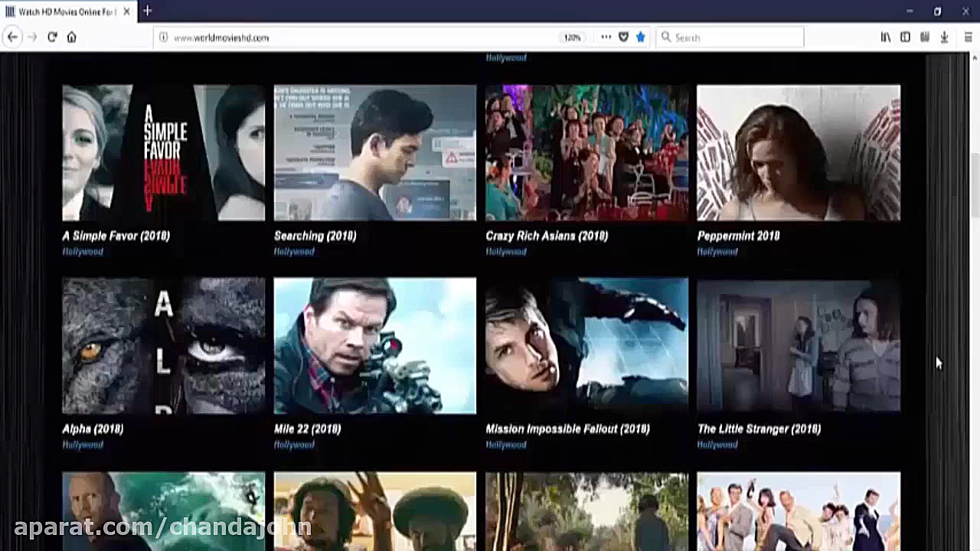Image resolution: width=980 pixels, height=551 pixels.
Task: Open the Hollywood category under Crazy Rich Asians
Action: click(x=506, y=252)
